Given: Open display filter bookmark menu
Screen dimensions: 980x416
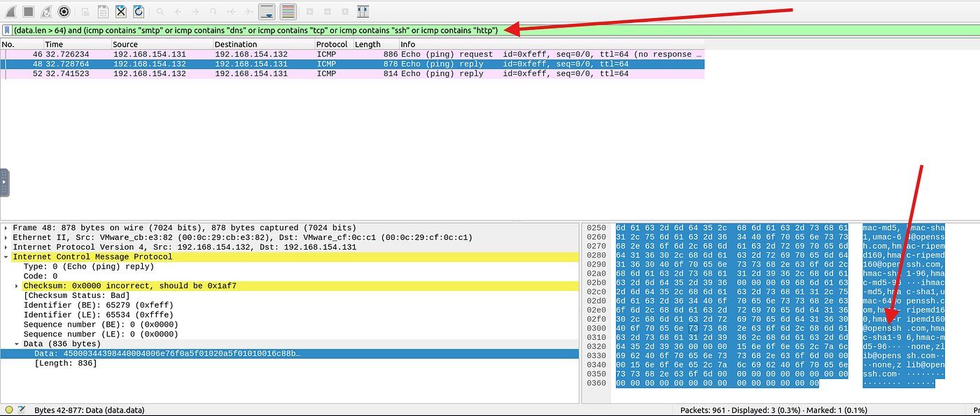Looking at the screenshot, I should click(7, 30).
